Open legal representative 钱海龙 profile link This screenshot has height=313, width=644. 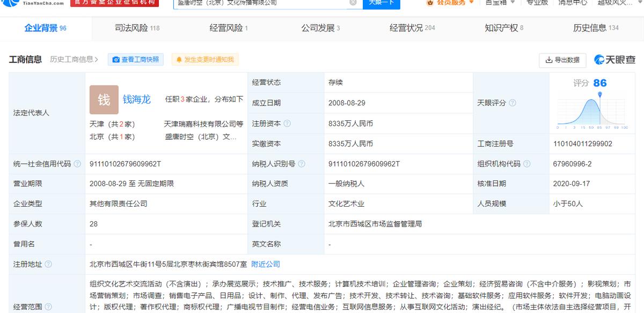[x=137, y=99]
